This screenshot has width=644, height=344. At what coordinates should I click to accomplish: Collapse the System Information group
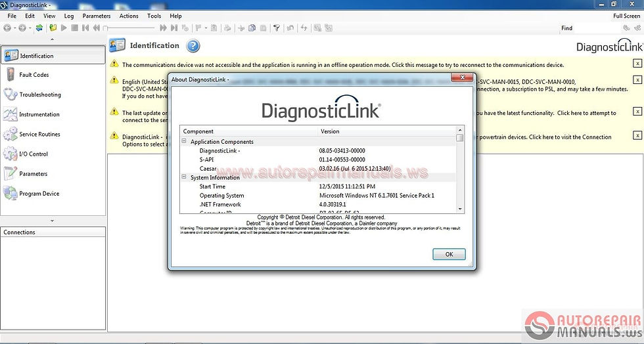coord(184,177)
